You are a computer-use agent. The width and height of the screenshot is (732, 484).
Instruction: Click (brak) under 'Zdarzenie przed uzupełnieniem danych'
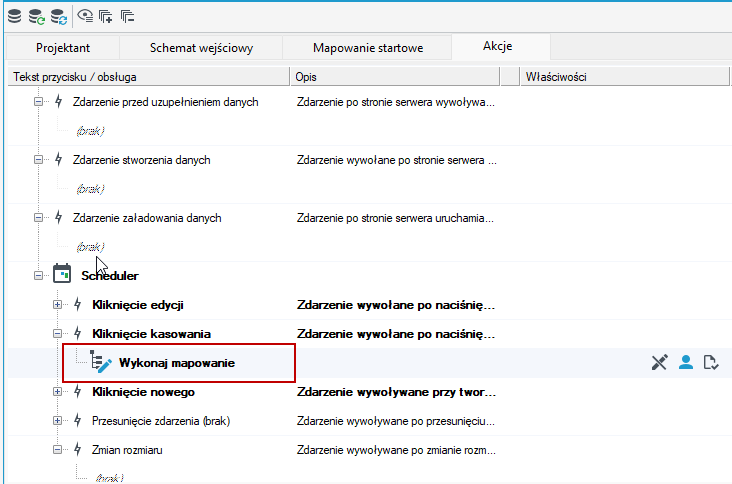[x=90, y=131]
